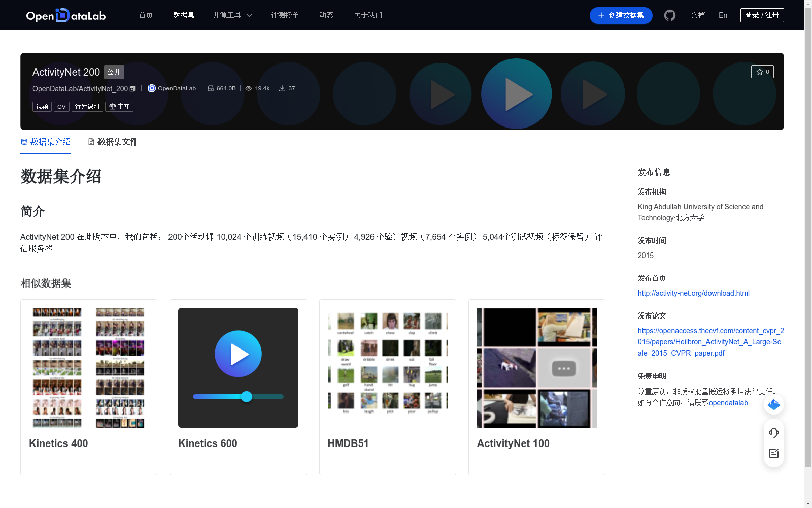The height and width of the screenshot is (508, 812).
Task: Play the center video in the banner
Action: (x=516, y=93)
